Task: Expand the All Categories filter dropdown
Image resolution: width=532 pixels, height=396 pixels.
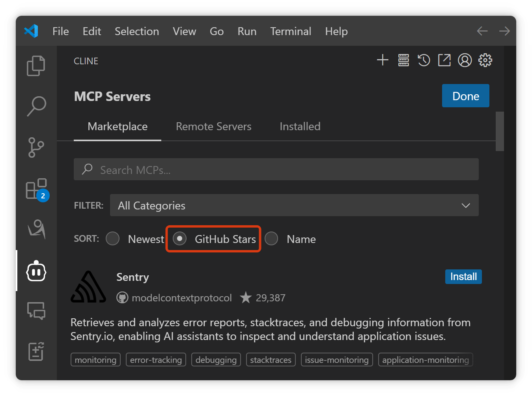Action: coord(294,205)
